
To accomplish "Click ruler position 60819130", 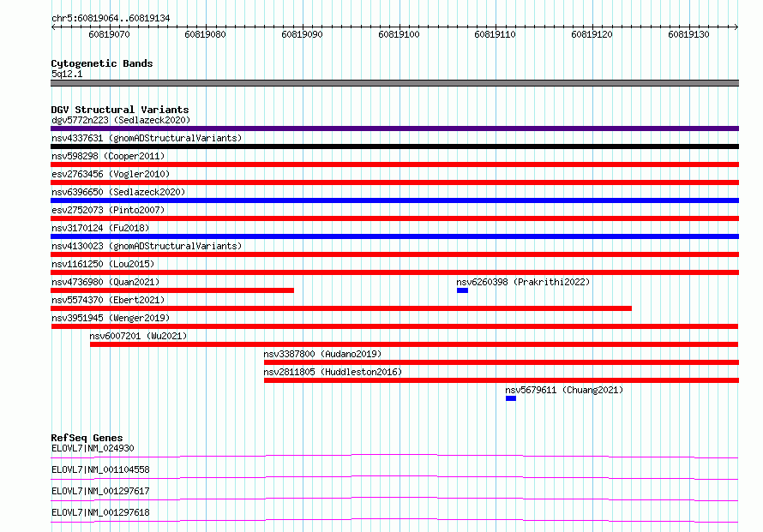I will click(688, 34).
